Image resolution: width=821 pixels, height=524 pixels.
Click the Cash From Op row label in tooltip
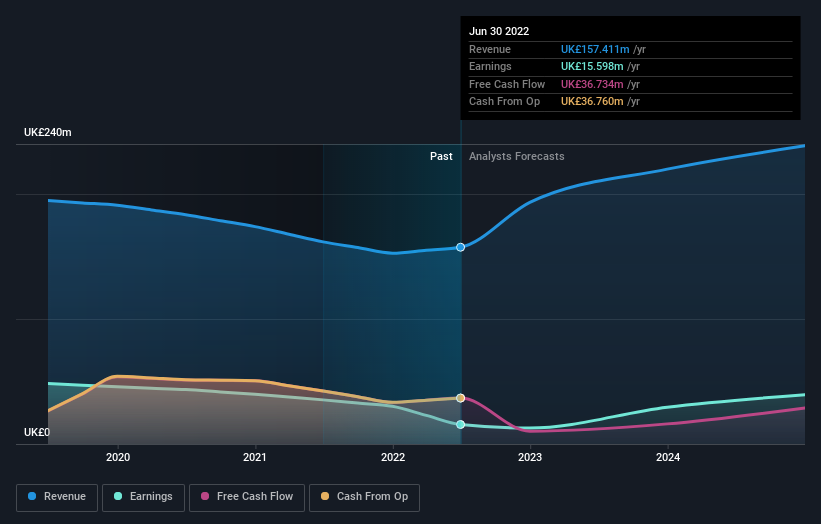coord(504,102)
